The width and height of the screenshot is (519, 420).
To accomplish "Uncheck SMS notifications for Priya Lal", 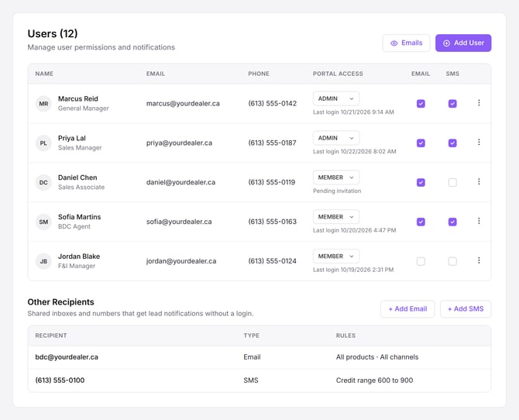I will click(452, 143).
